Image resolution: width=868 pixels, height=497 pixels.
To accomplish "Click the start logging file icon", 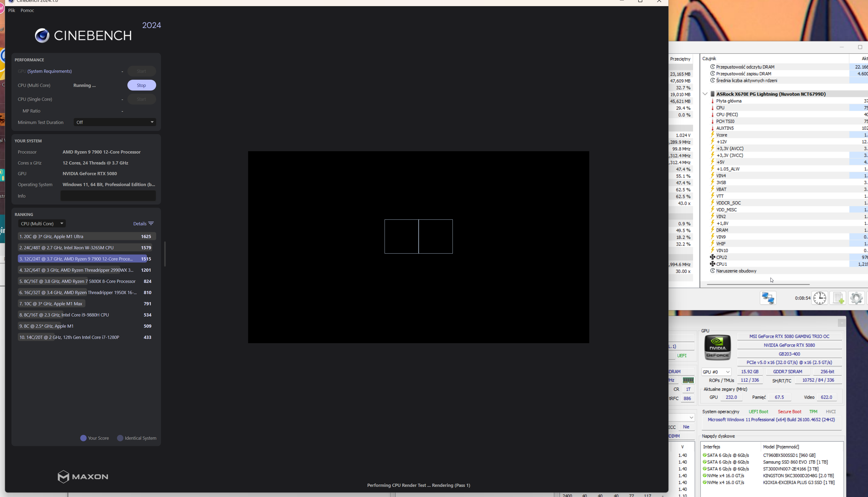I will [x=838, y=298].
